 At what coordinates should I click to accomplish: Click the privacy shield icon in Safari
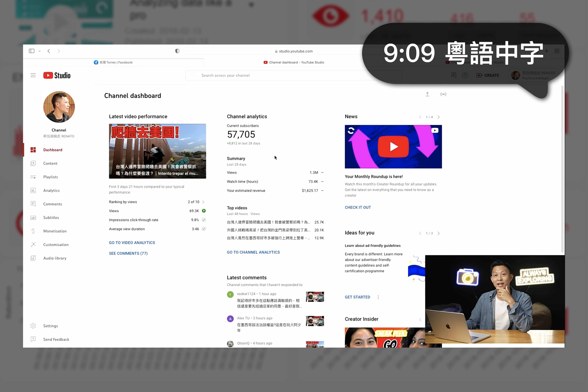[x=177, y=51]
